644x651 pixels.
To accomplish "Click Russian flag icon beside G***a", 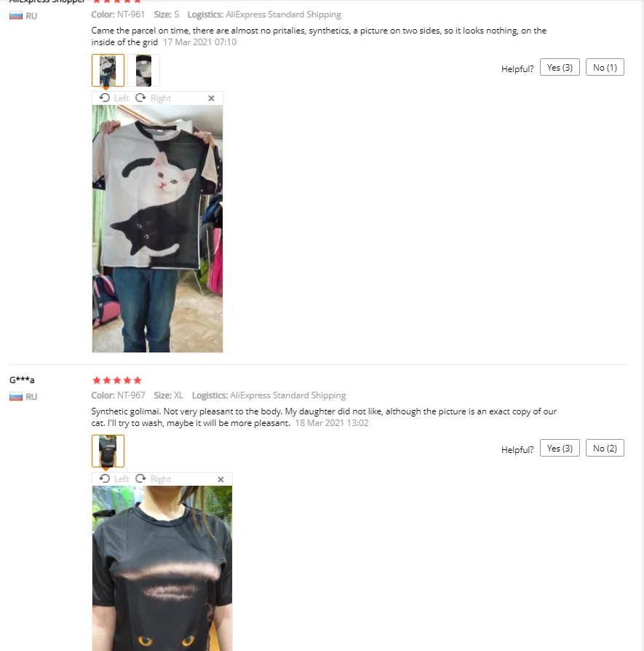I will (16, 396).
